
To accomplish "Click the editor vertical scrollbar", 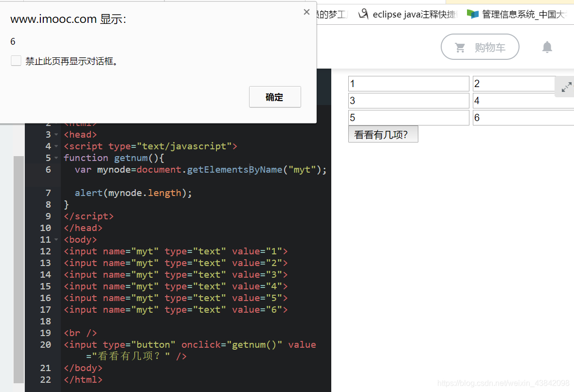I will tap(18, 269).
